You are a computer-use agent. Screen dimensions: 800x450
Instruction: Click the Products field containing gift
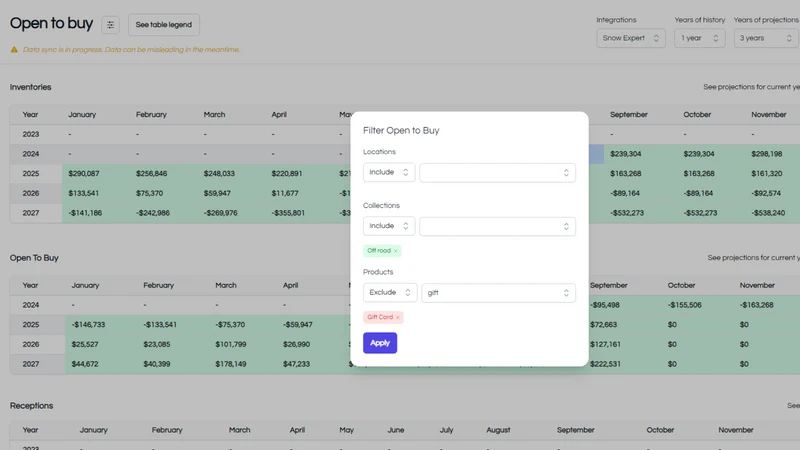498,293
